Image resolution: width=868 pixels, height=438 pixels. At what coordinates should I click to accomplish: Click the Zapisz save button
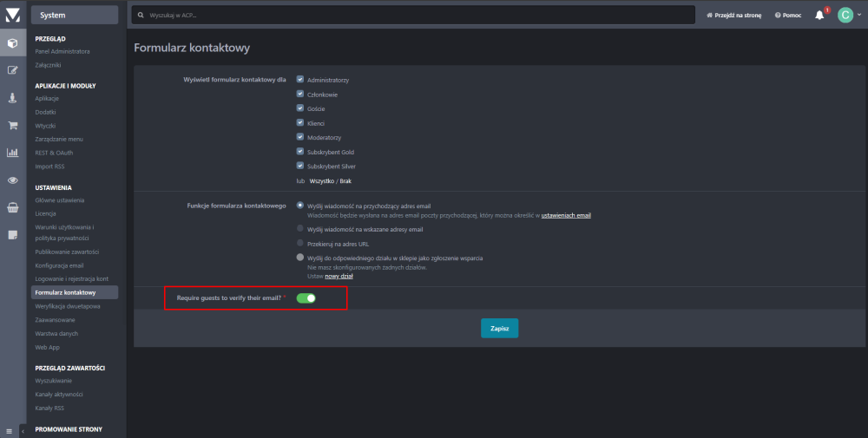499,329
